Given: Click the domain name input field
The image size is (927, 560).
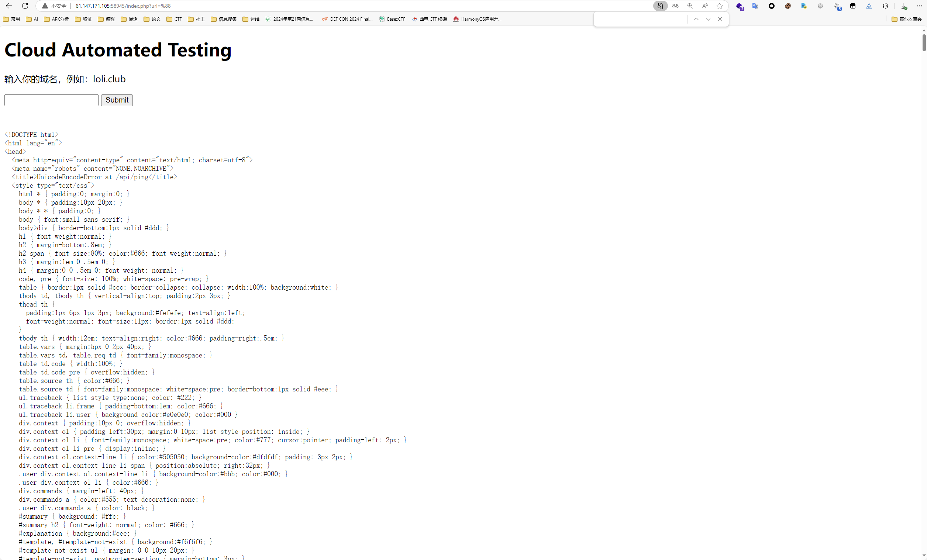Looking at the screenshot, I should [52, 100].
